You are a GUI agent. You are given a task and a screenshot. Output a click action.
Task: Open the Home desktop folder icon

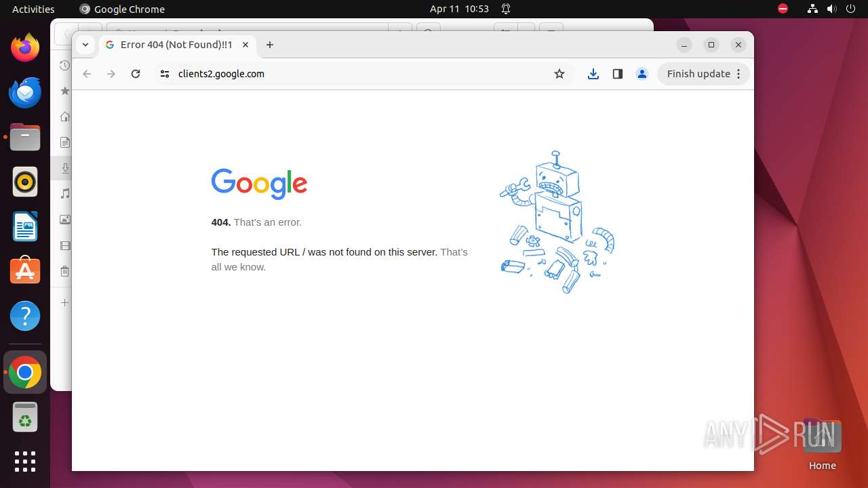click(822, 444)
